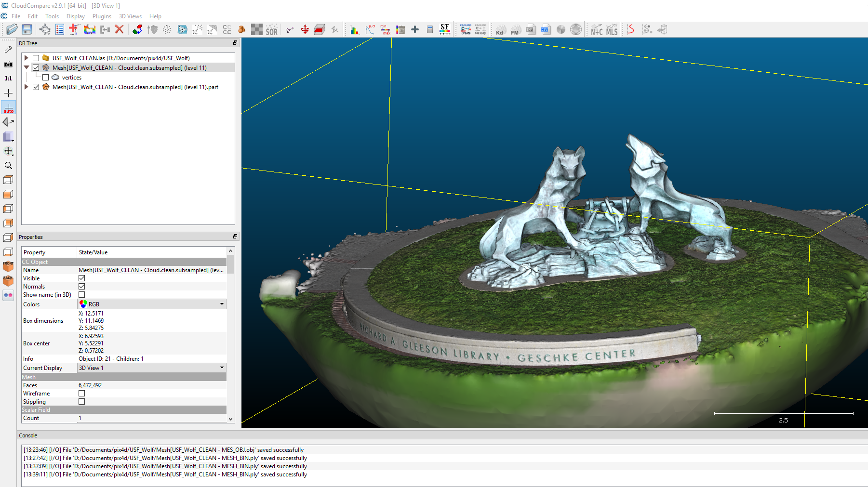Viewport: 868px width, 487px height.
Task: Click the N+C normals plugin icon
Action: pyautogui.click(x=597, y=29)
